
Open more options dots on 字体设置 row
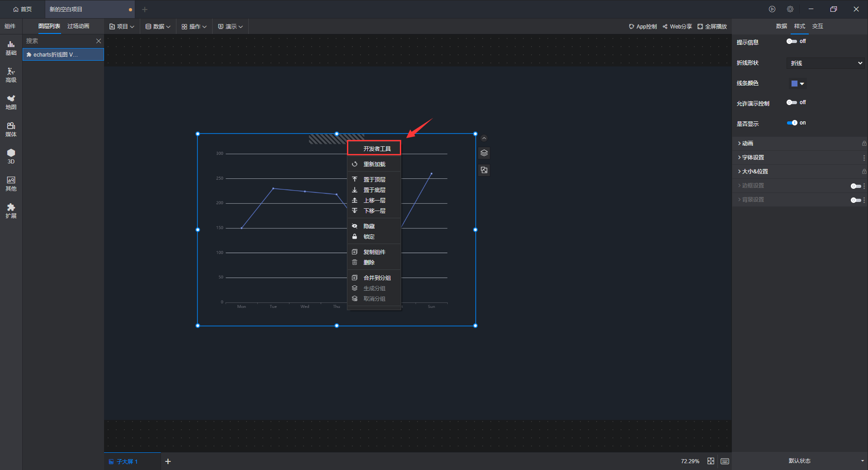(864, 158)
